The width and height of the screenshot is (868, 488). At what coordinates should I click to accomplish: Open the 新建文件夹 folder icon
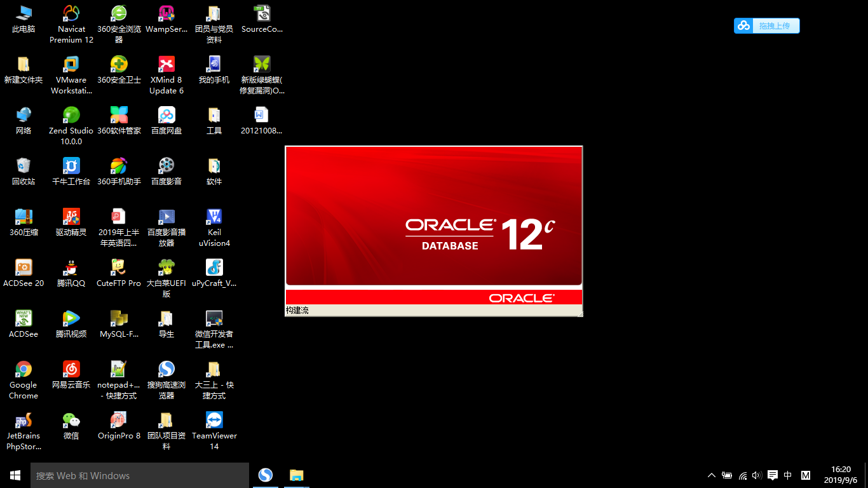24,70
